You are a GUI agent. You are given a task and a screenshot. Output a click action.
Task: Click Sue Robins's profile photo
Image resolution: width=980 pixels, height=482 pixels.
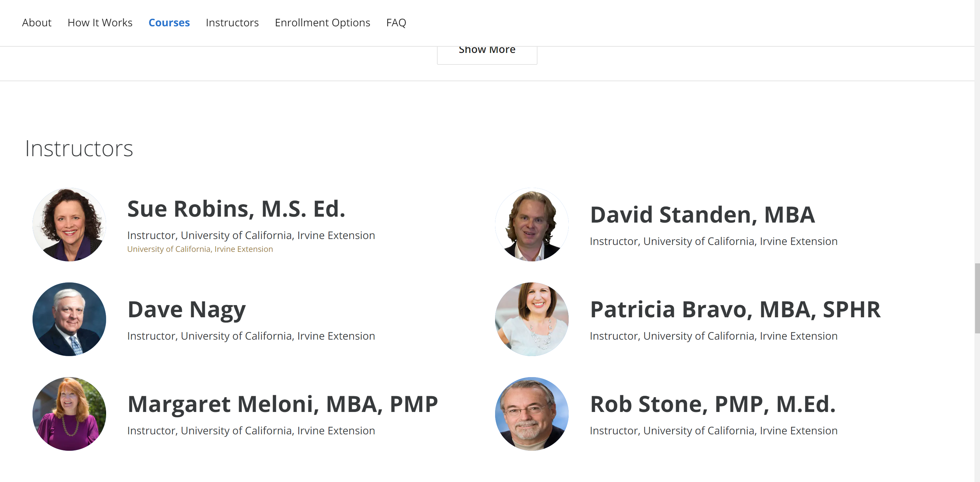[69, 225]
